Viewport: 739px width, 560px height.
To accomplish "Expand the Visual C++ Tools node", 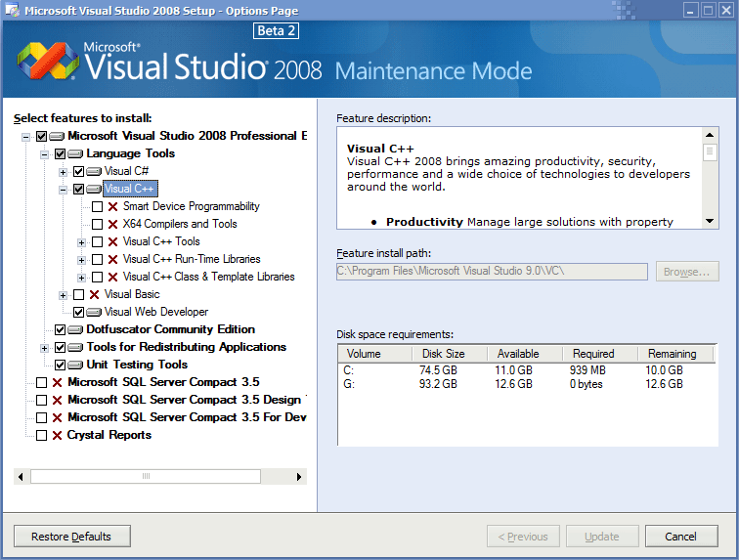I will (x=81, y=242).
